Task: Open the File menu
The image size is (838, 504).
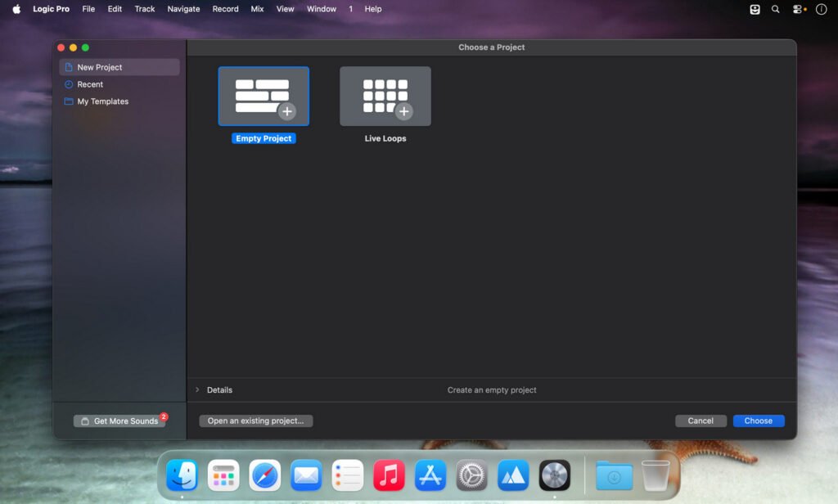Action: coord(88,9)
